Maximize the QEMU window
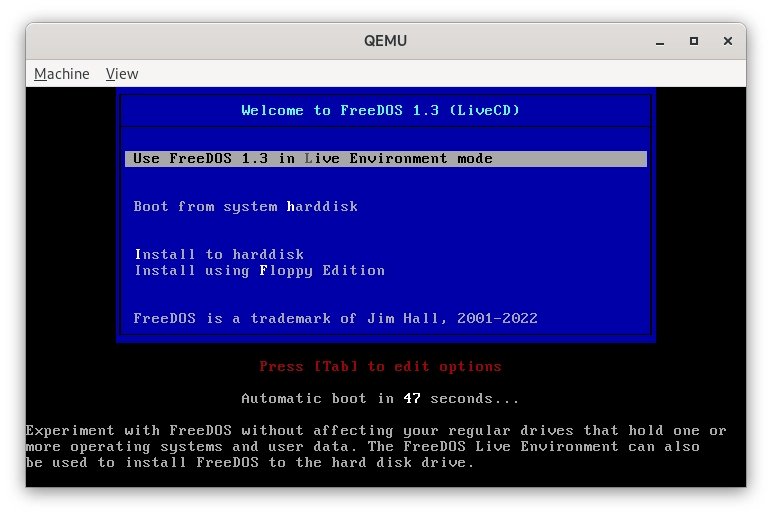Screen dimensions: 772x516 (694, 41)
